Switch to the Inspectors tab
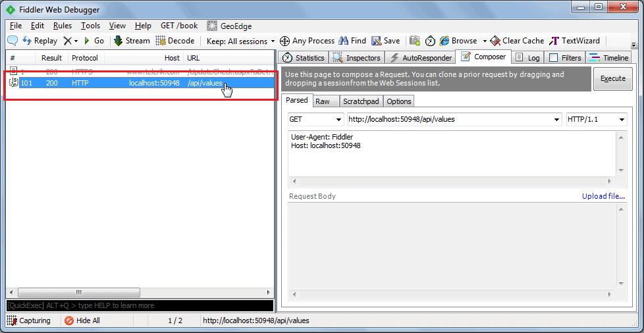Screen dimensions: 644x333 coord(356,58)
